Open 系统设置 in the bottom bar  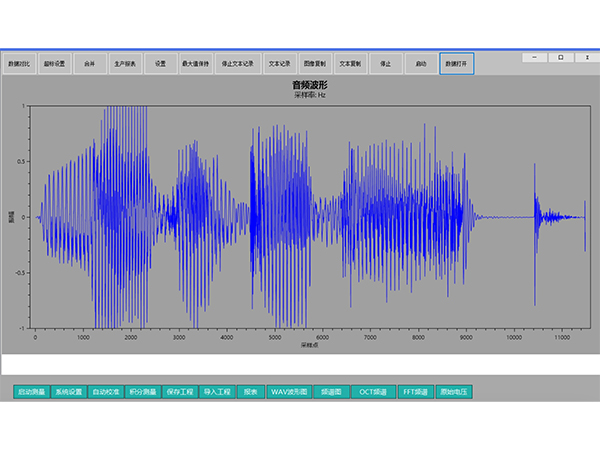(x=69, y=392)
